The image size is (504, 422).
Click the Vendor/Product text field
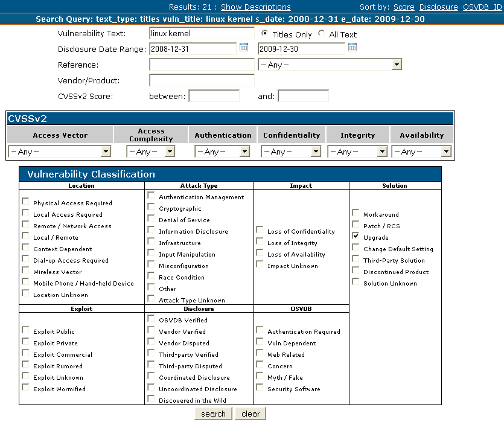click(202, 81)
